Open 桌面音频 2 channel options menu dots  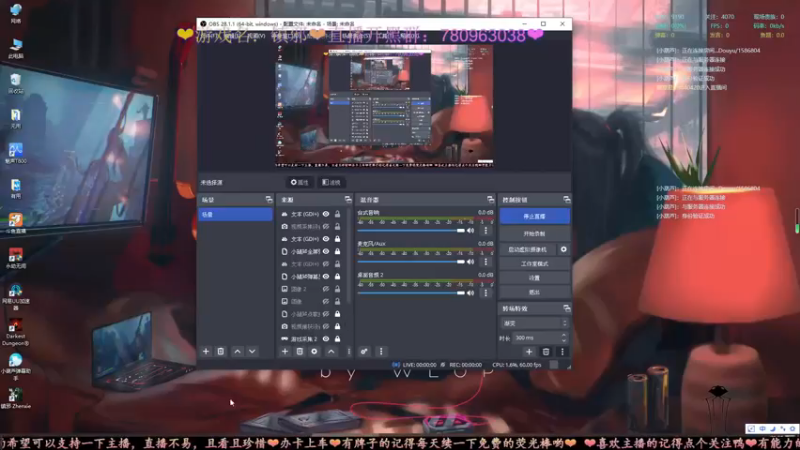[486, 293]
